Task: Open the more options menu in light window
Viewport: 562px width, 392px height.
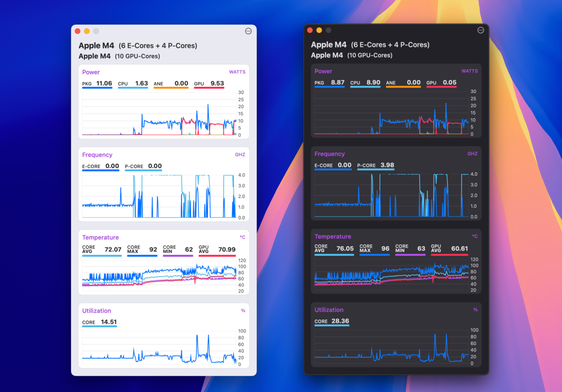Action: click(248, 31)
